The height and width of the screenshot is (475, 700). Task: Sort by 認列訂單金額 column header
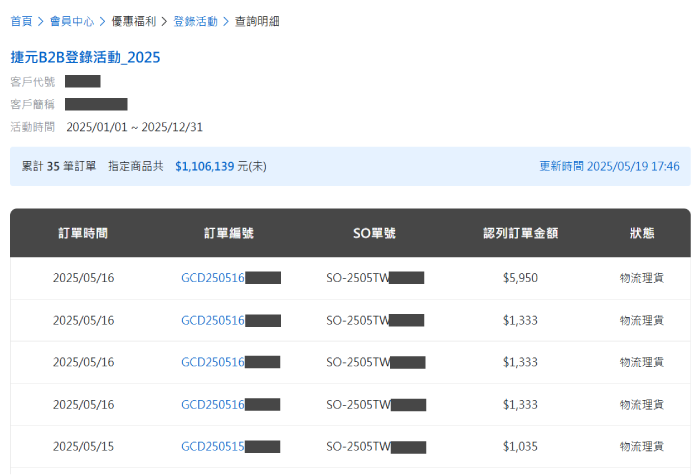tap(520, 233)
